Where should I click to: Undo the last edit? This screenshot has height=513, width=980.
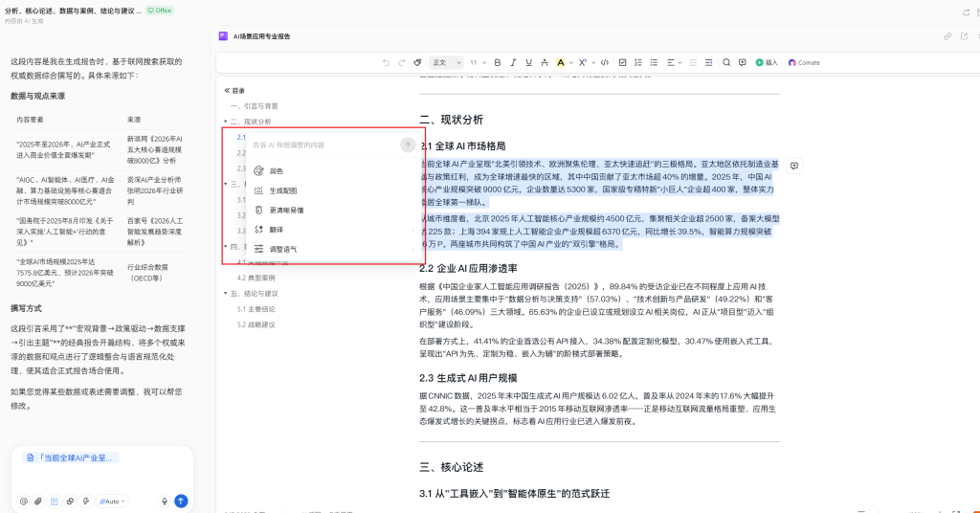tap(386, 62)
